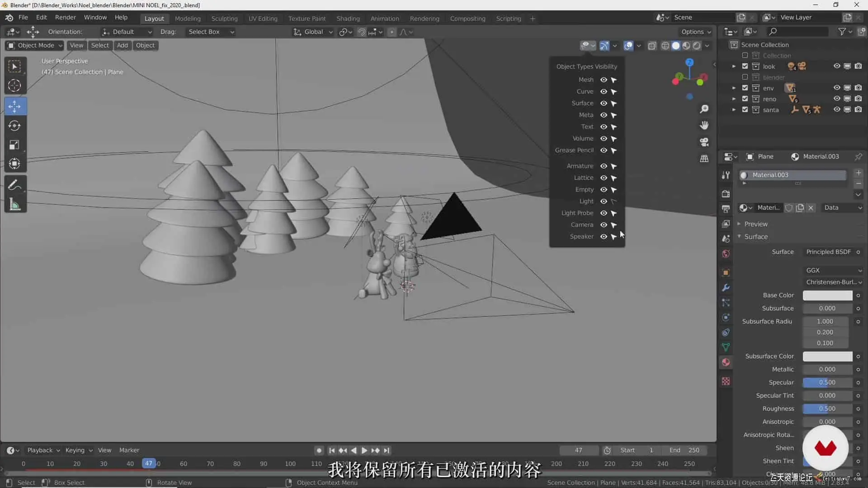This screenshot has width=868, height=488.
Task: Open the GGX distribution dropdown
Action: [833, 270]
